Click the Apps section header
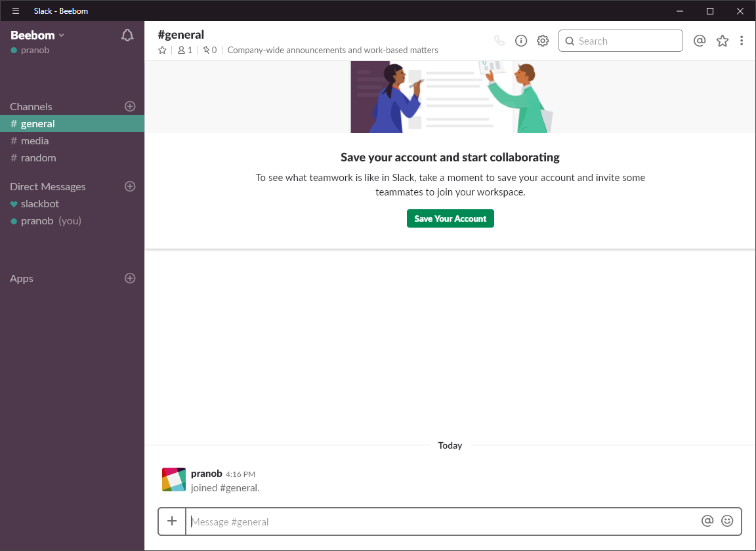Image resolution: width=756 pixels, height=551 pixels. click(21, 279)
